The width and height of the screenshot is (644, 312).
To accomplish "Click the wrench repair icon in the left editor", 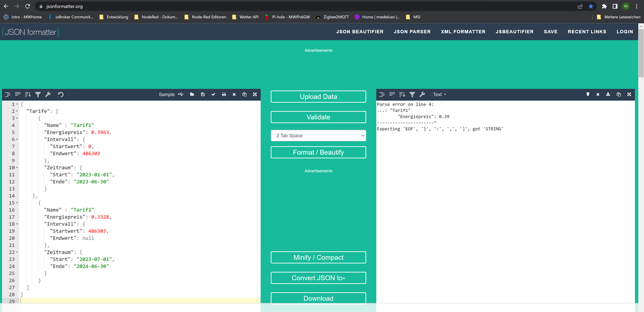I will tap(48, 94).
